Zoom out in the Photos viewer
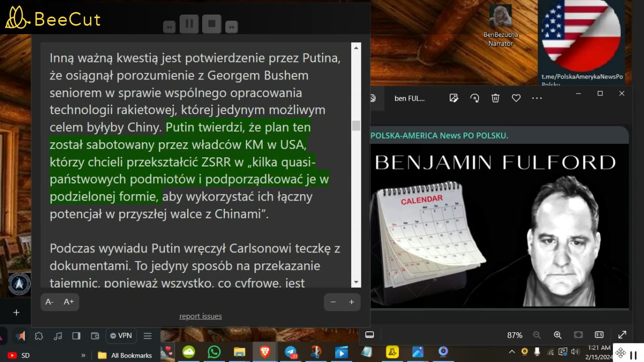This screenshot has width=644, height=362. click(537, 335)
